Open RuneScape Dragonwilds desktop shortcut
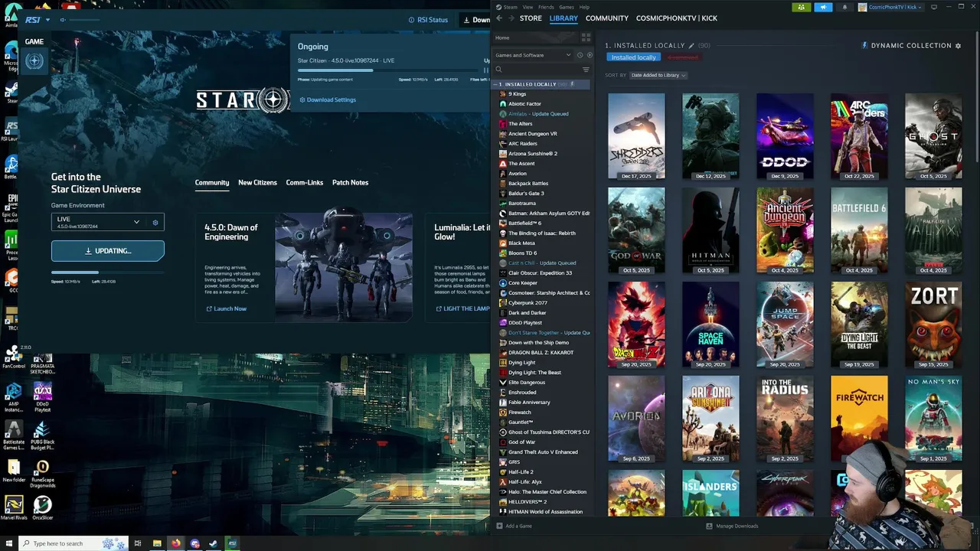The image size is (980, 551). click(42, 474)
